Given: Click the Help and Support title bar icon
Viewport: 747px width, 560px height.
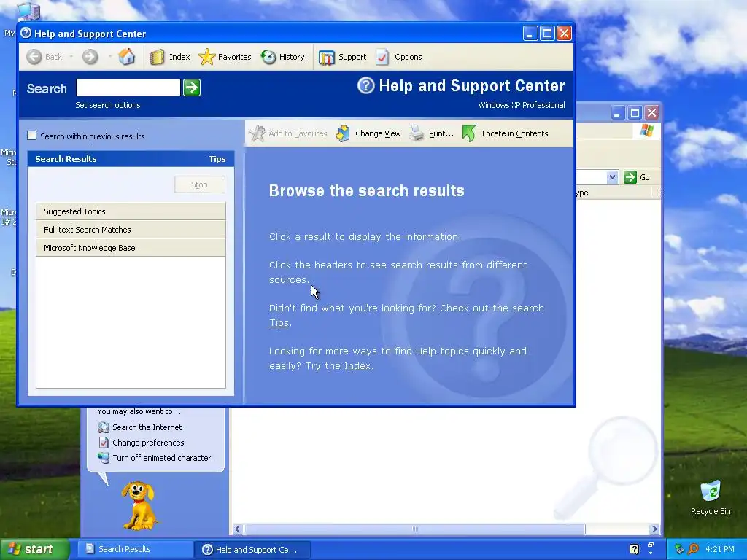Looking at the screenshot, I should 26,33.
